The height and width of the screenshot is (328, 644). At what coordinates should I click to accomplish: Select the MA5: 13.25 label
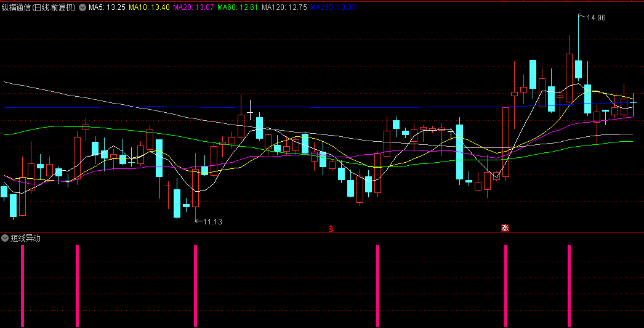(107, 7)
